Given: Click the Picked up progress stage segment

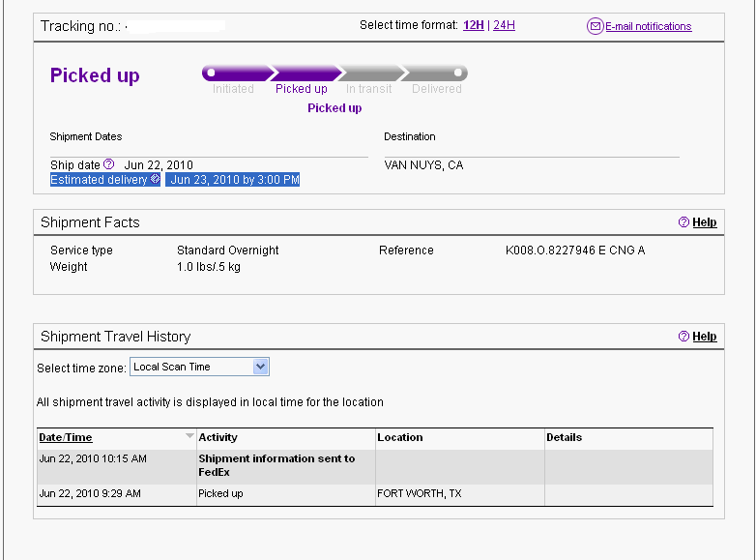Looking at the screenshot, I should 305,73.
